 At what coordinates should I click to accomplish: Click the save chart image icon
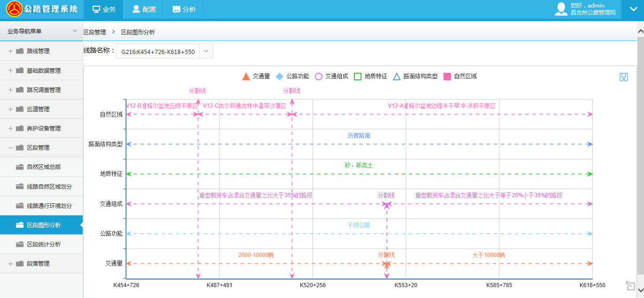click(x=624, y=77)
